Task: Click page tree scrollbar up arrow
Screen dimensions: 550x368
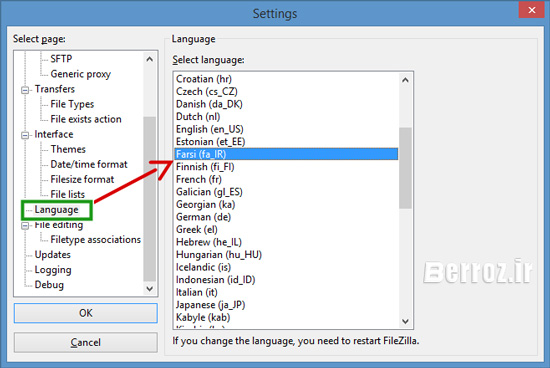Action: click(x=150, y=59)
